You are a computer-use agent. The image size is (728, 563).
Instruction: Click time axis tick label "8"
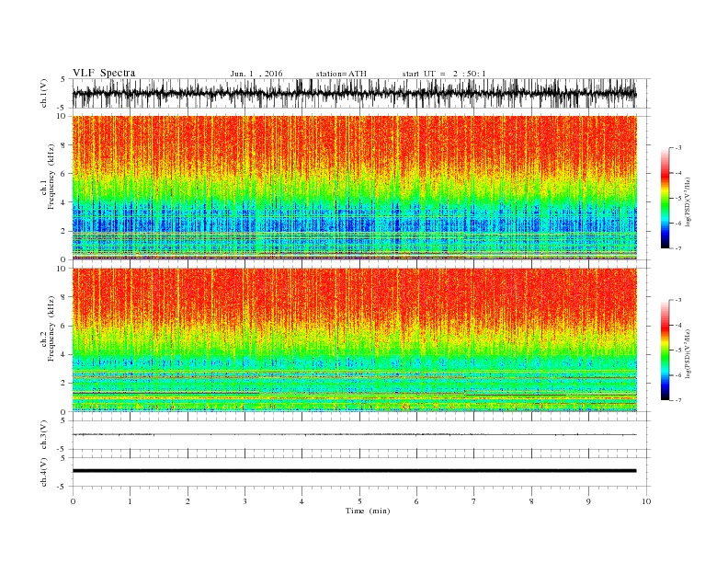(x=531, y=501)
